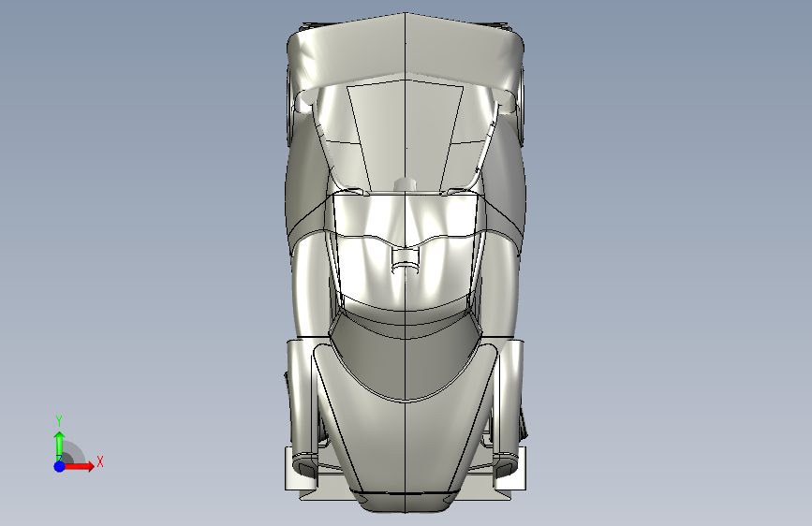Click the blue Z axis dot of triad
Viewport: 812px width, 526px height.
(60, 466)
